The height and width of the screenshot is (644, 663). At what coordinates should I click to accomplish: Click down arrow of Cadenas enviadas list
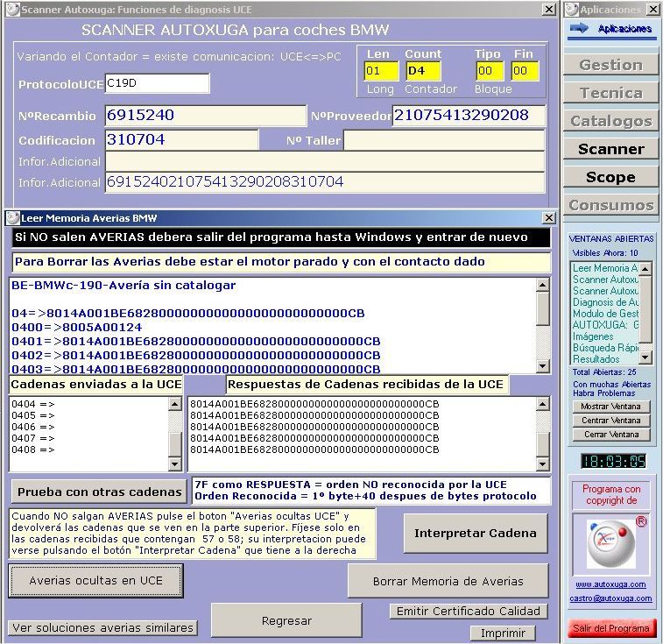(174, 464)
